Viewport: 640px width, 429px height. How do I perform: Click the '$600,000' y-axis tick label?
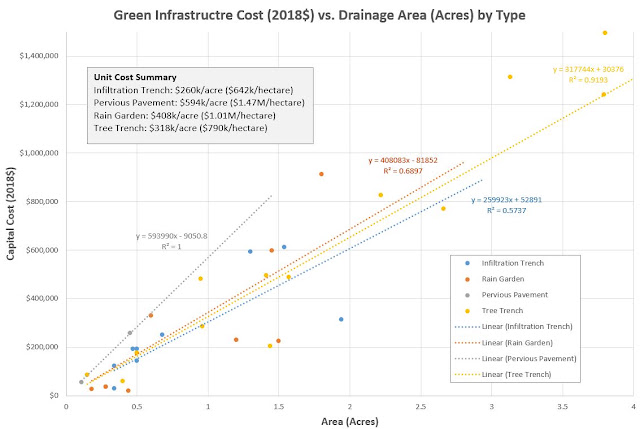[x=42, y=250]
